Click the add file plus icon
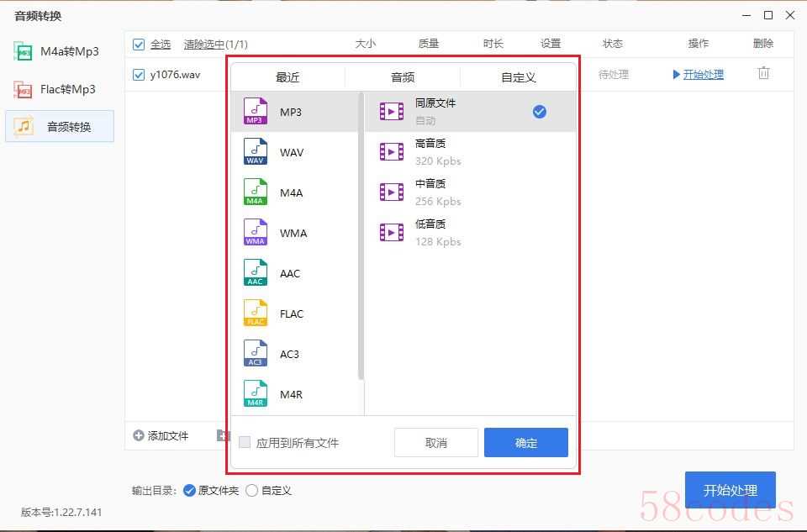Screen dimensions: 807x532 [x=139, y=435]
